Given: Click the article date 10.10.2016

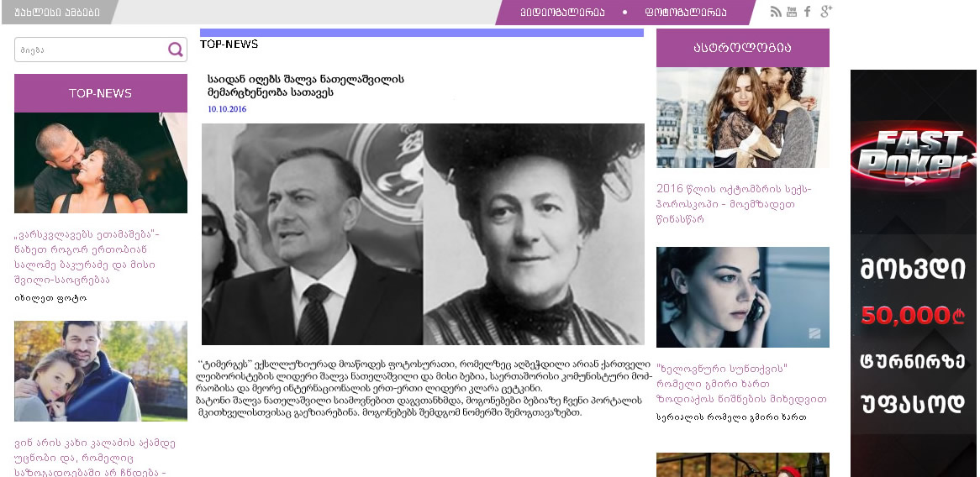Looking at the screenshot, I should [227, 109].
